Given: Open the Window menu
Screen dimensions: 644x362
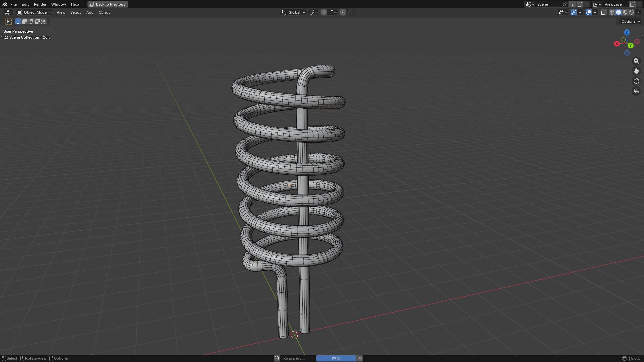Looking at the screenshot, I should tap(58, 4).
